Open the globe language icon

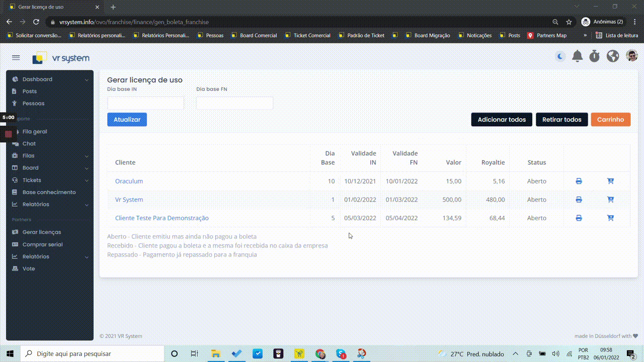[x=612, y=56]
